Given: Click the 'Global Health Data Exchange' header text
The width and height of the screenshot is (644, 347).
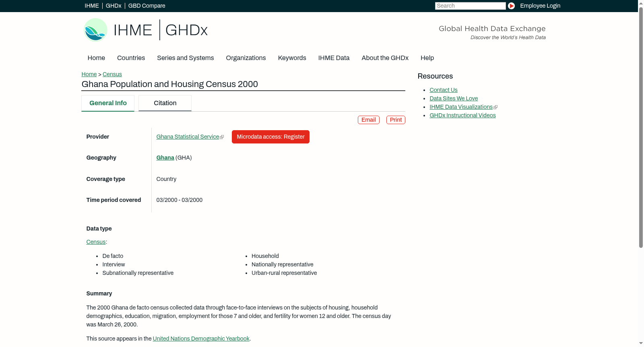Looking at the screenshot, I should (492, 29).
